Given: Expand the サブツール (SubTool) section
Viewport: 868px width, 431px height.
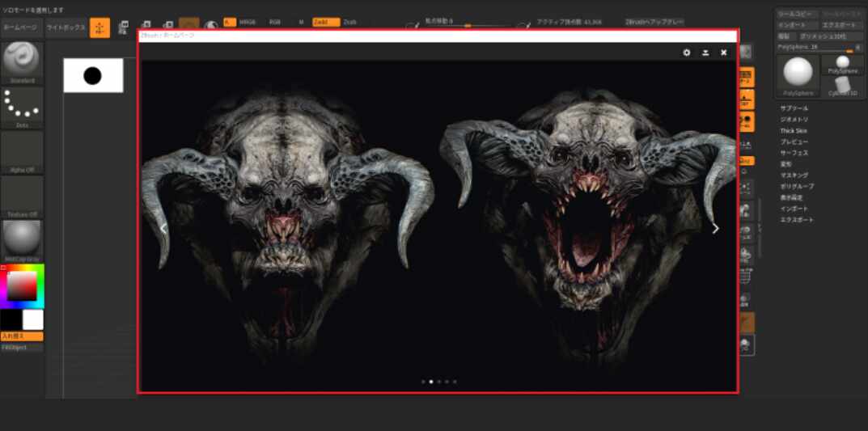Looking at the screenshot, I should 794,108.
